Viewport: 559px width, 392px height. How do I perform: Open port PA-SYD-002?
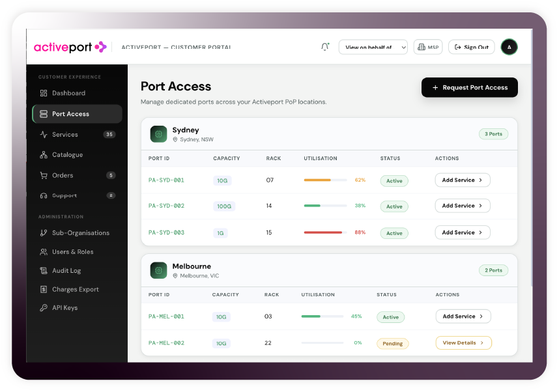tap(166, 206)
